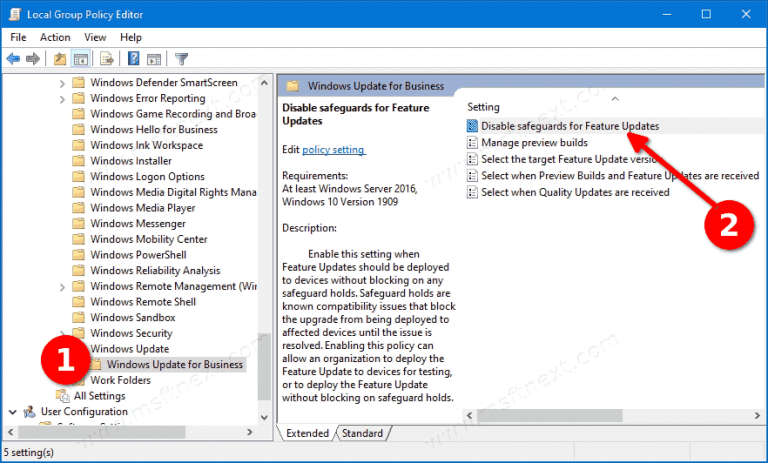Open Help via the question mark icon
The image size is (768, 463).
134,59
